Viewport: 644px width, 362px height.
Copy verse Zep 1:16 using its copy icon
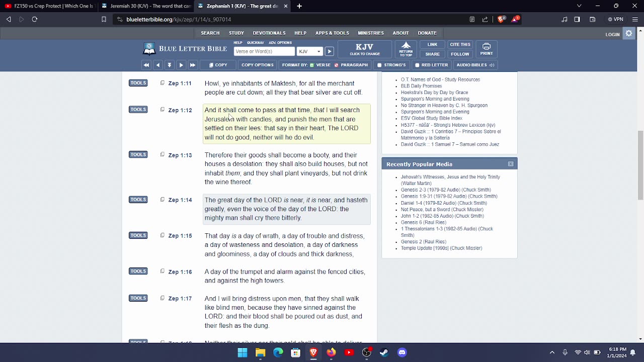162,271
